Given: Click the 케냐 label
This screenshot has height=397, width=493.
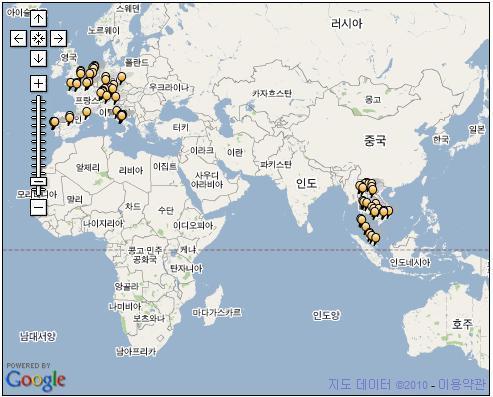Looking at the screenshot, I should point(188,249).
